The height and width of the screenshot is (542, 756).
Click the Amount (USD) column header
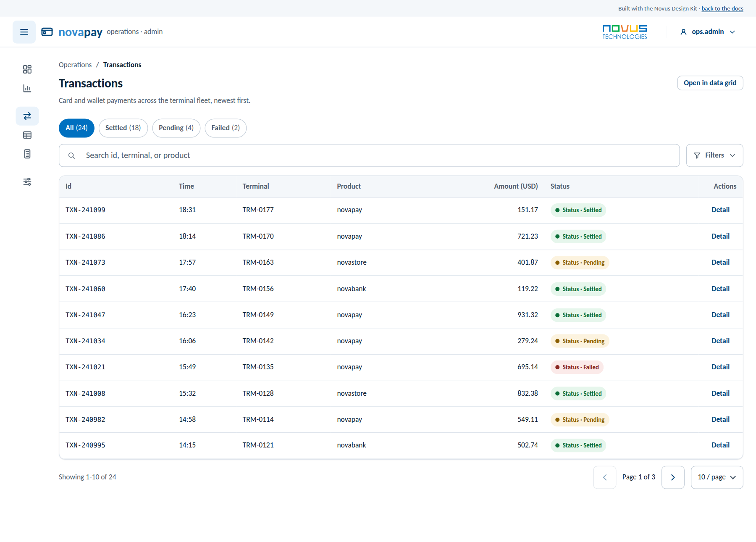pyautogui.click(x=516, y=187)
